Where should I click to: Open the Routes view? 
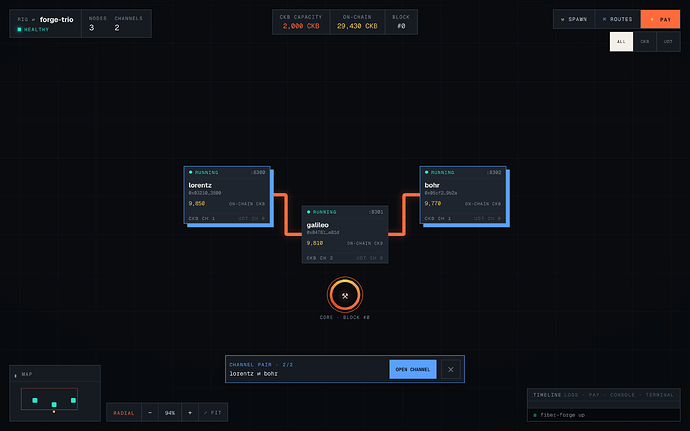617,19
